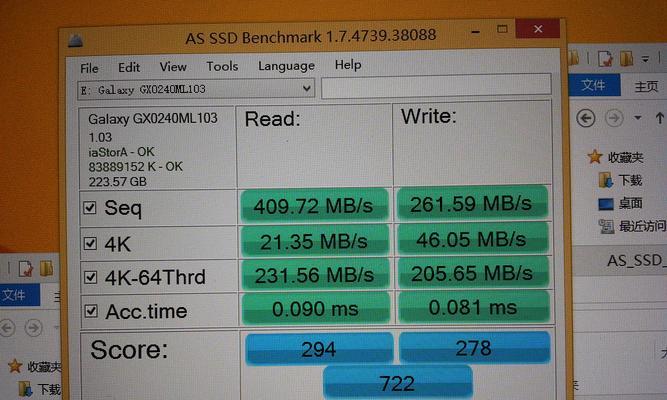Select the 4K write result 46.05 MB/s
This screenshot has height=400, width=667.
coord(473,239)
